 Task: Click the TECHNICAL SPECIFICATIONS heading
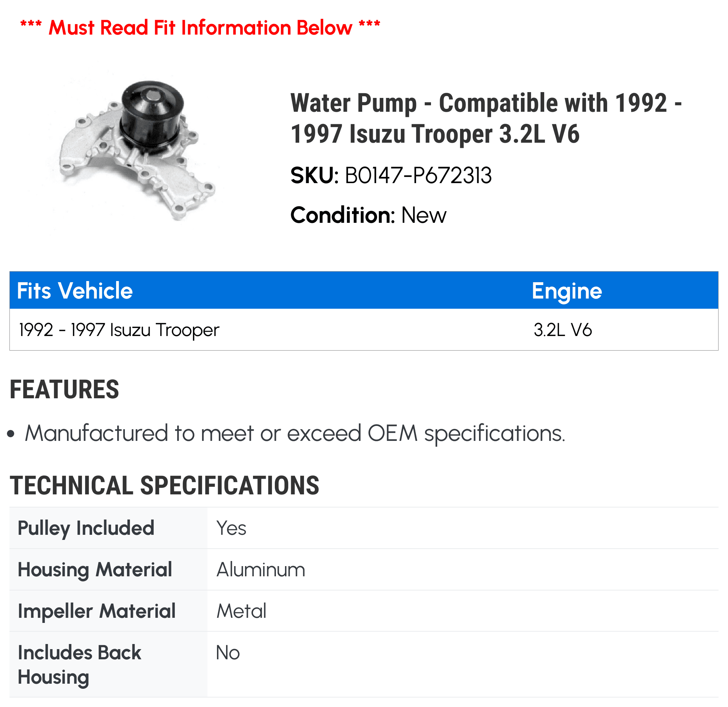165,486
